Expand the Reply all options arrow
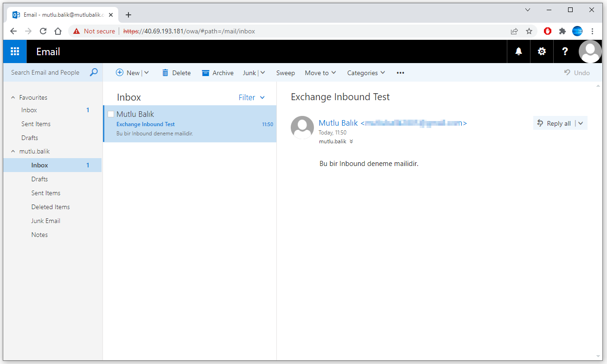The width and height of the screenshot is (607, 364). coord(581,123)
